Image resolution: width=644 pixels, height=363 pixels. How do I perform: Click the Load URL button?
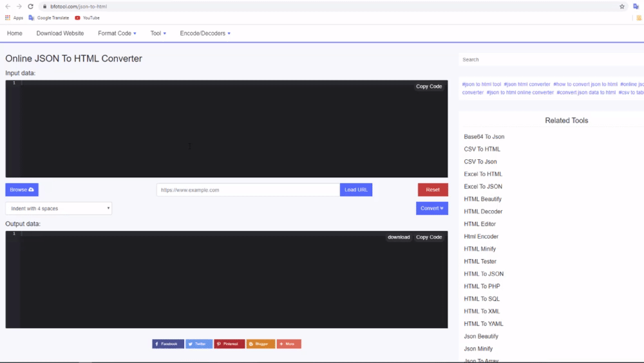(x=355, y=190)
